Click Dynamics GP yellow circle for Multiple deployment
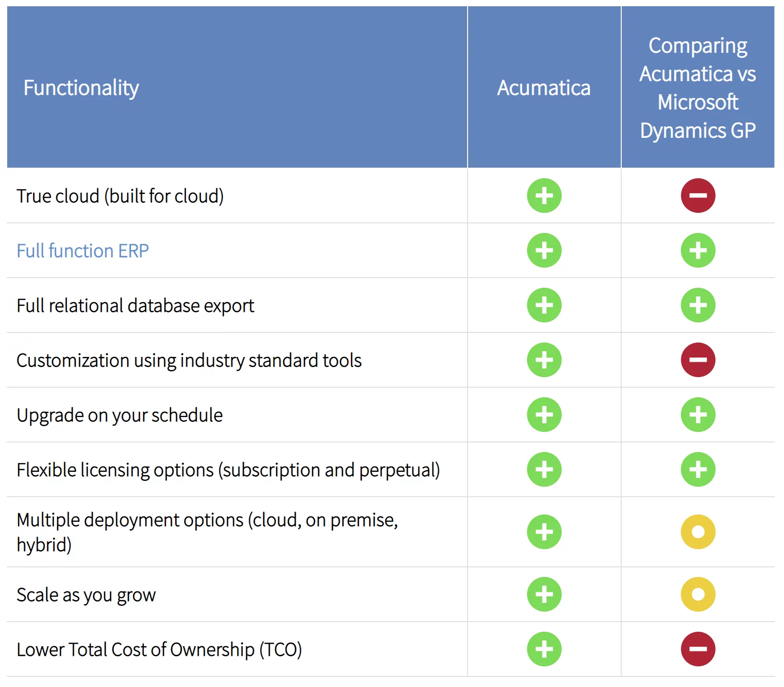 coord(698,532)
